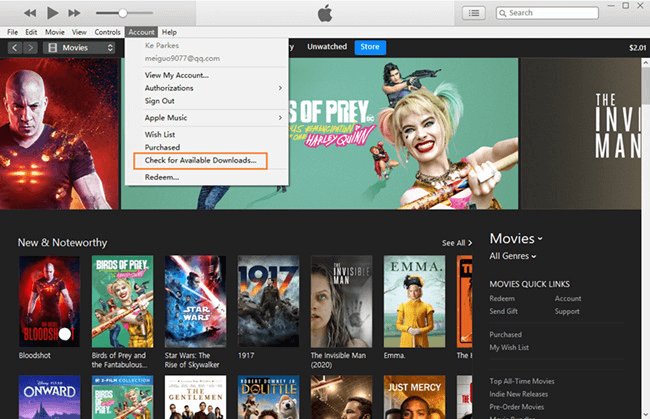Expand the Apple Music submenu
This screenshot has height=419, width=650.
point(213,118)
